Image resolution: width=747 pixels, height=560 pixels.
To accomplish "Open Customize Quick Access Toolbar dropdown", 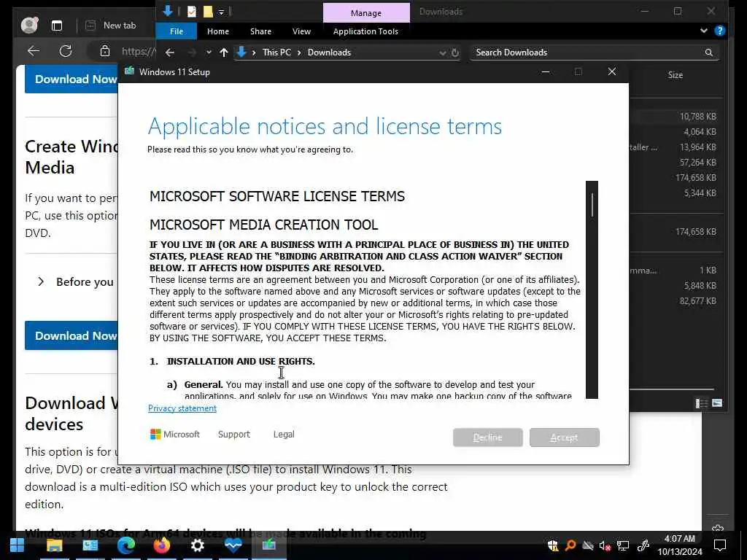I will 222,12.
